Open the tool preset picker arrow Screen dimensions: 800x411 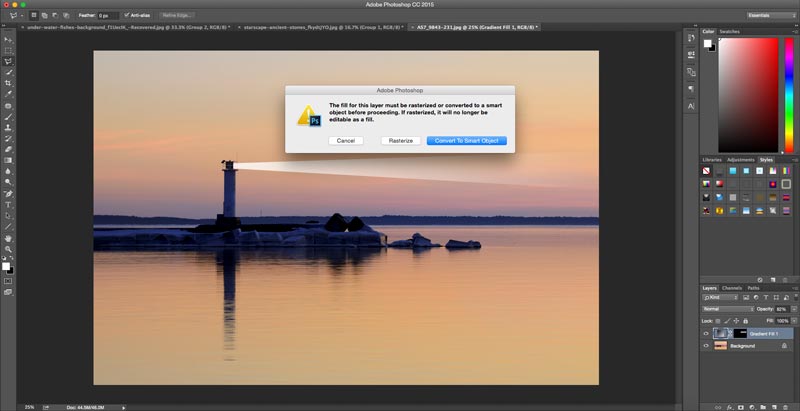[x=22, y=16]
